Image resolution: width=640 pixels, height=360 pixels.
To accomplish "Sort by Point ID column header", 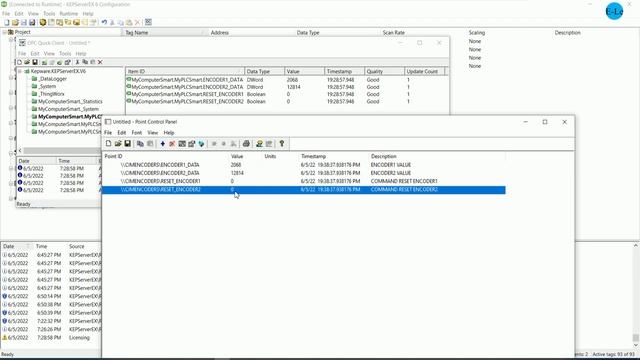I will (x=165, y=156).
